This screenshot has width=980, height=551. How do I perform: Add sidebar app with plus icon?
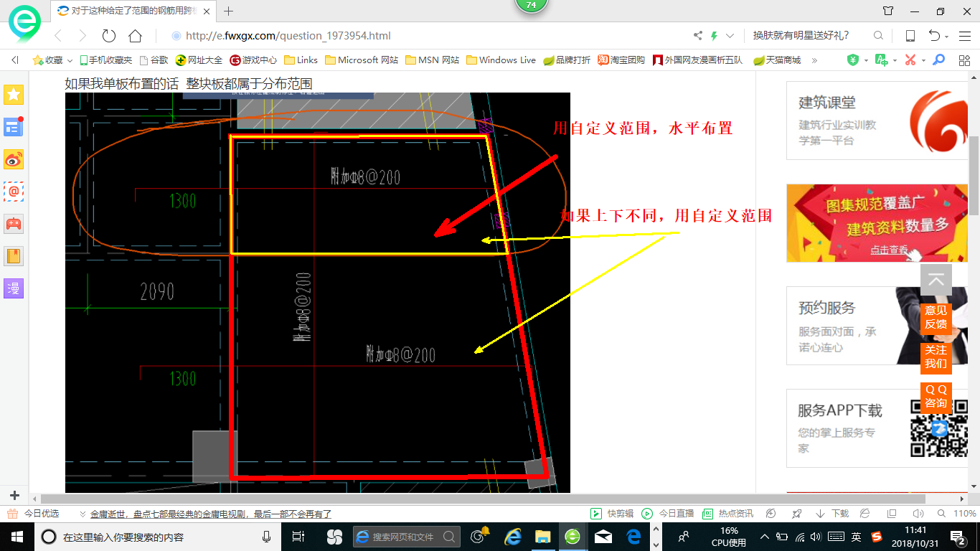pos(14,496)
